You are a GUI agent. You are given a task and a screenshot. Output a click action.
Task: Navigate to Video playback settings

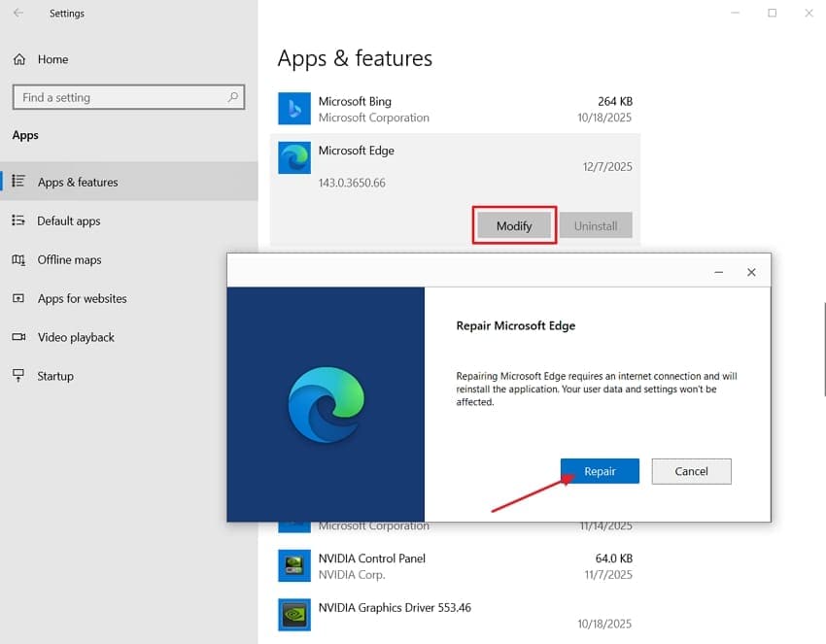pos(78,337)
